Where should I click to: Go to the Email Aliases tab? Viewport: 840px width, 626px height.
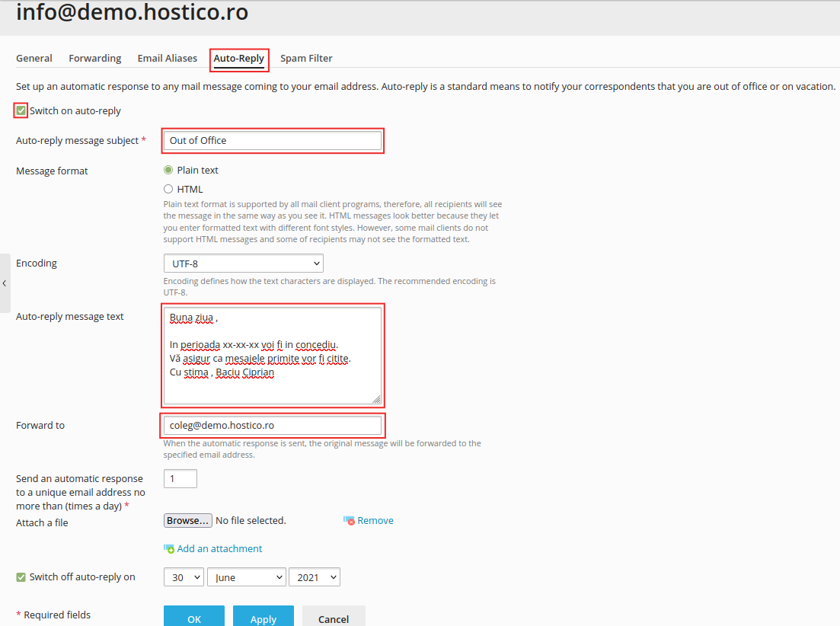point(167,58)
